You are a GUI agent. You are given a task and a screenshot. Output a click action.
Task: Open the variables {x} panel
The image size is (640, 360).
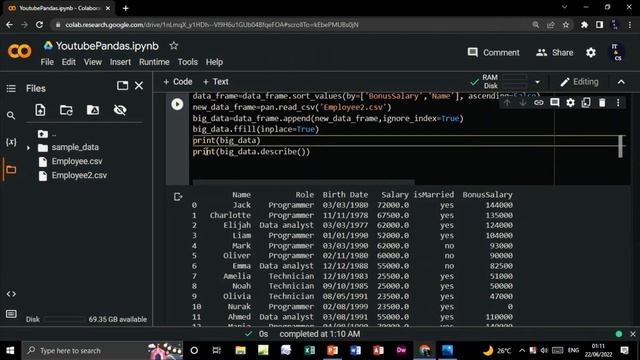[11, 142]
